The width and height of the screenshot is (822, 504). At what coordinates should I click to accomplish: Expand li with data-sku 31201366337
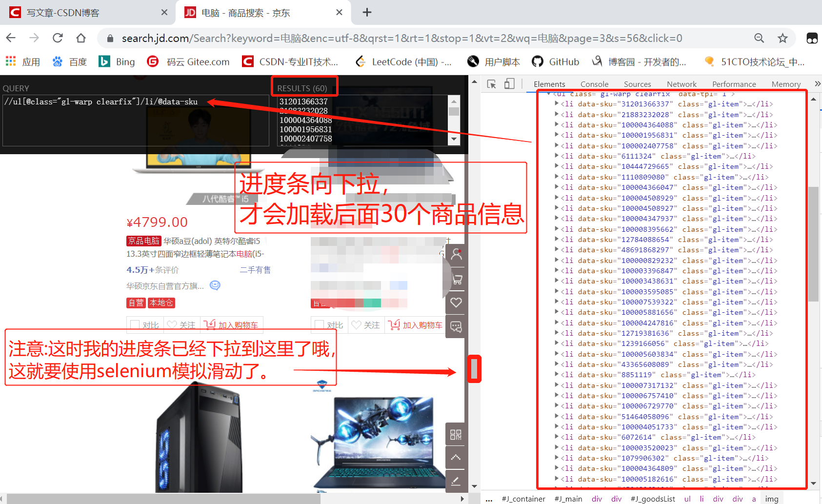(557, 103)
